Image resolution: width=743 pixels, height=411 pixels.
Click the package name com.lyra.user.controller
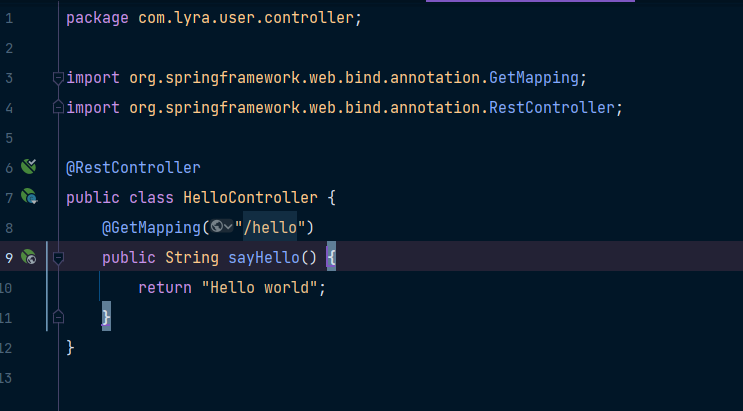(x=246, y=18)
